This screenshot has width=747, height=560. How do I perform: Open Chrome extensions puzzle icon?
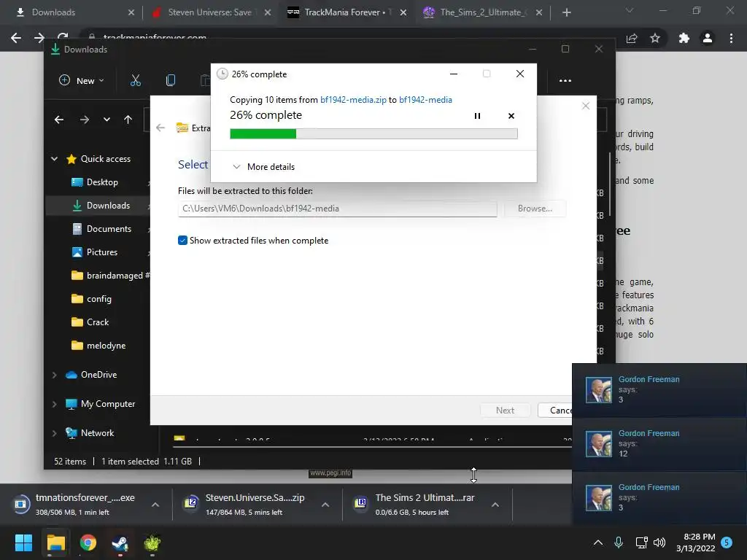[x=684, y=38]
